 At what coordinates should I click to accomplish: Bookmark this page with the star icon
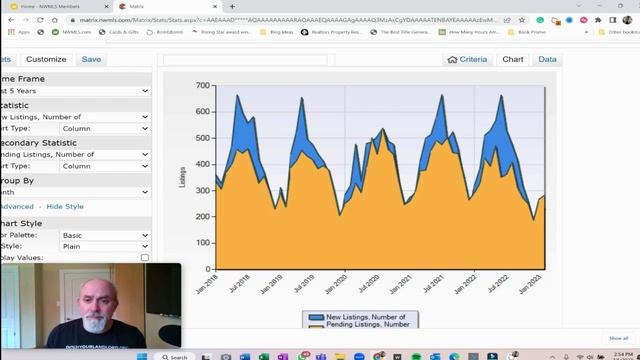tap(522, 20)
